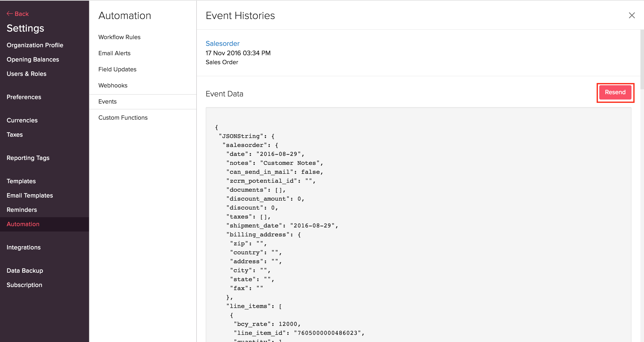Open Users & Roles settings

(x=27, y=74)
